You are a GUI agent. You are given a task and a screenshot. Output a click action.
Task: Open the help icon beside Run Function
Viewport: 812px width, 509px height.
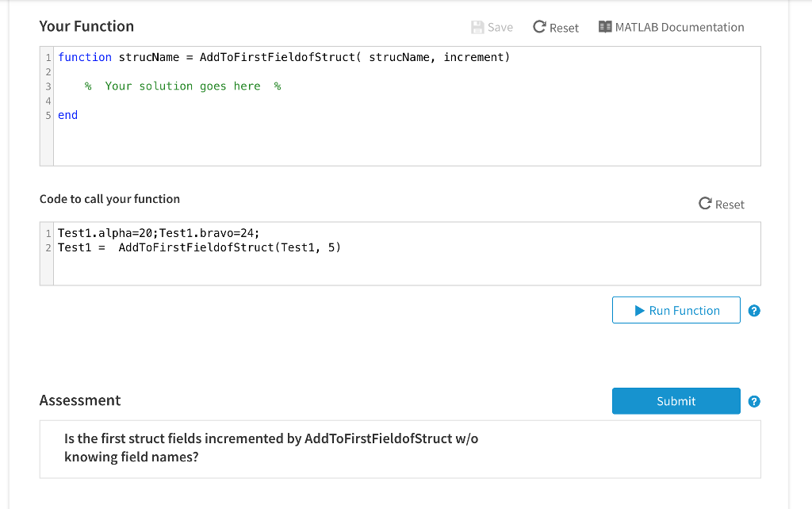[754, 311]
